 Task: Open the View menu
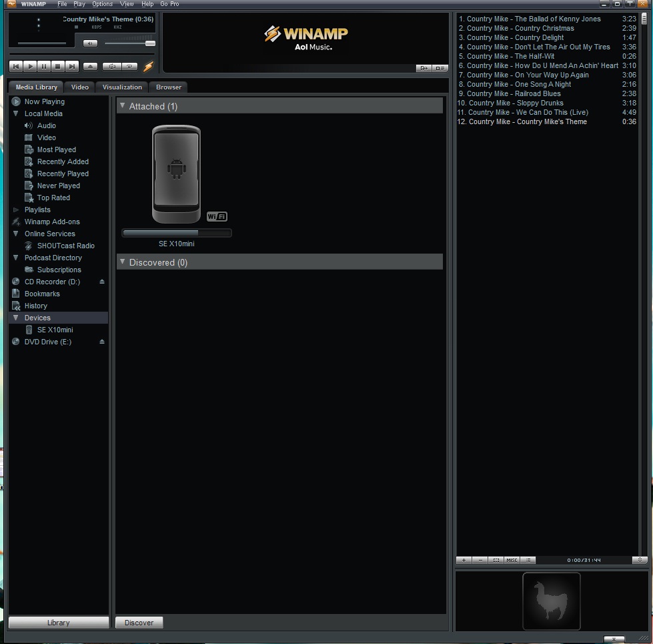tap(127, 4)
